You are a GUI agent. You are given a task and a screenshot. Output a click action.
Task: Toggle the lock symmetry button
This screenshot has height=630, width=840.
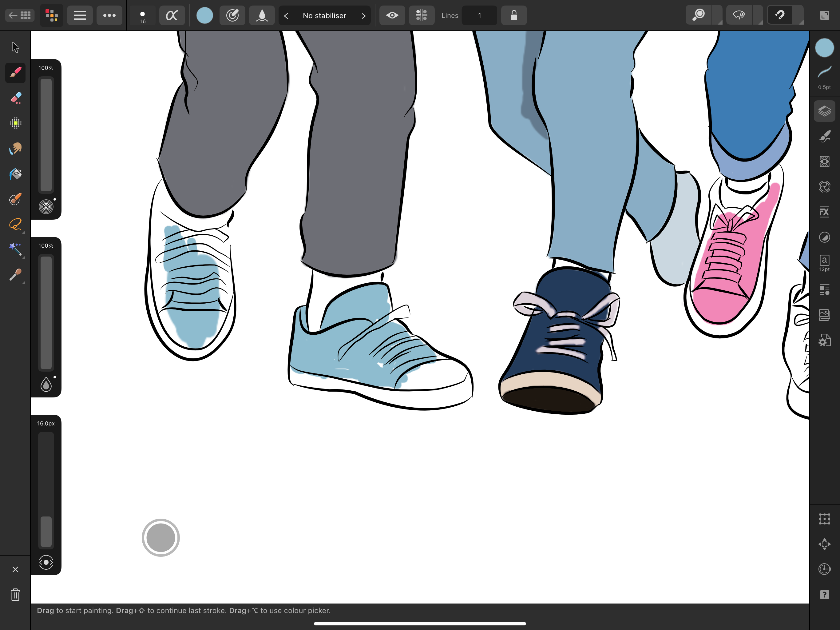coord(514,16)
